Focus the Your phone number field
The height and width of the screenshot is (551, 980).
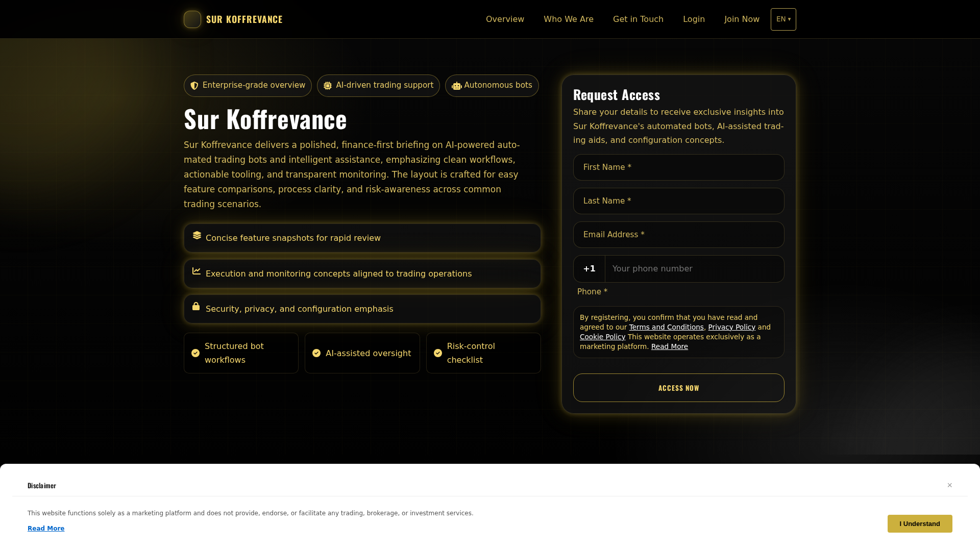tap(695, 269)
